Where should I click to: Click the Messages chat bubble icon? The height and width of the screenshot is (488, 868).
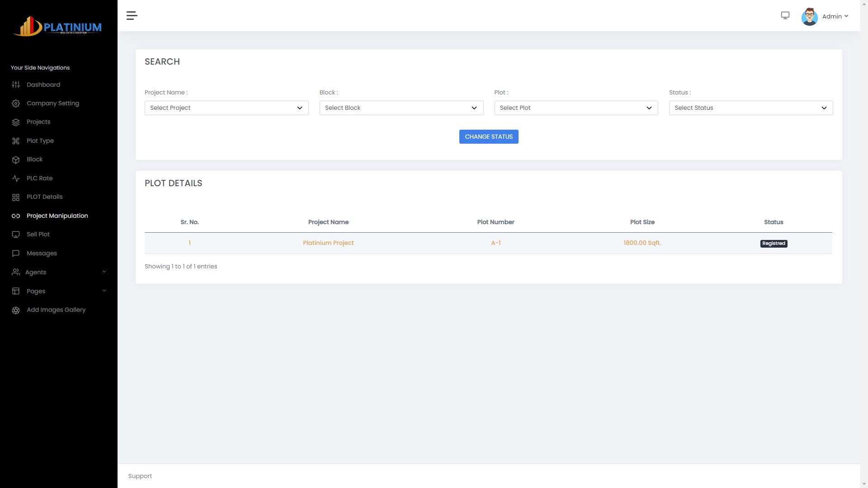(x=16, y=253)
